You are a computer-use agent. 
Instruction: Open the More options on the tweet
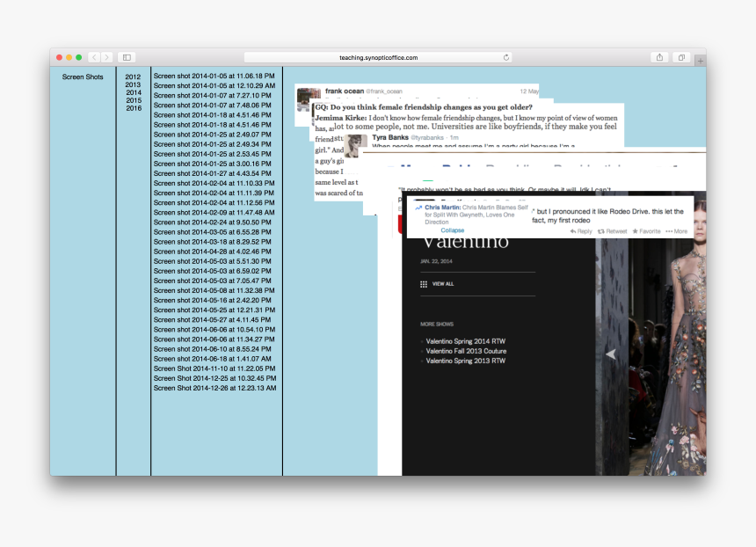(679, 230)
